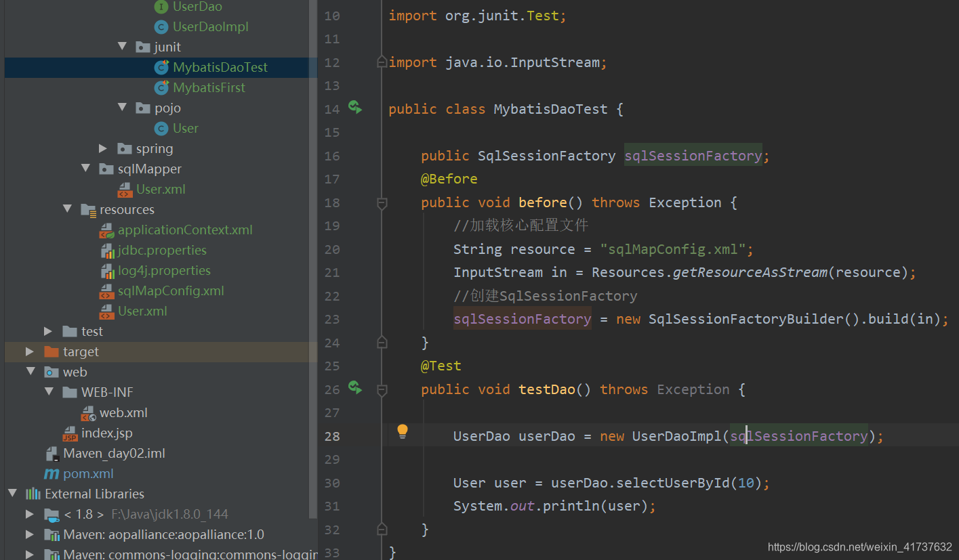Click line number 28 in the gutter
This screenshot has width=959, height=560.
(331, 436)
